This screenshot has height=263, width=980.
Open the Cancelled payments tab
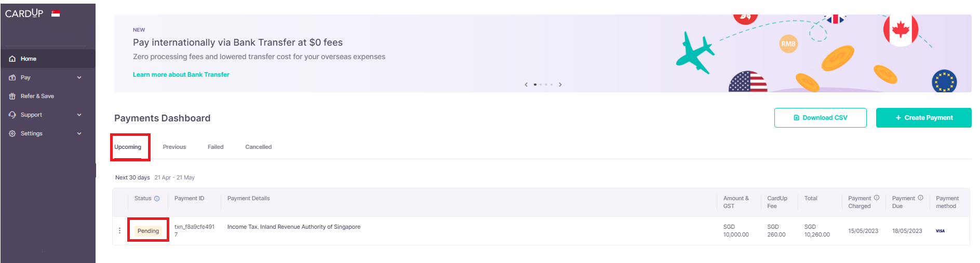[258, 147]
